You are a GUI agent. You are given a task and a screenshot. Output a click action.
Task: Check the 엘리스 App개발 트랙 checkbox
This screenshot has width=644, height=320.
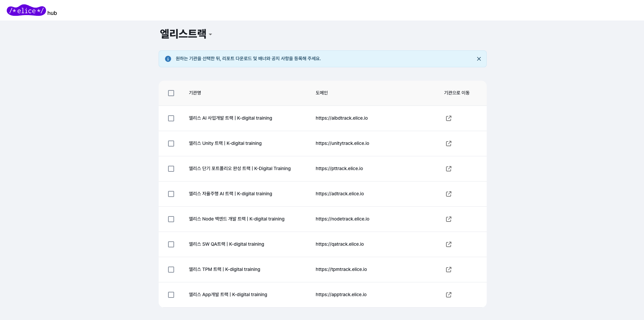[x=171, y=295]
